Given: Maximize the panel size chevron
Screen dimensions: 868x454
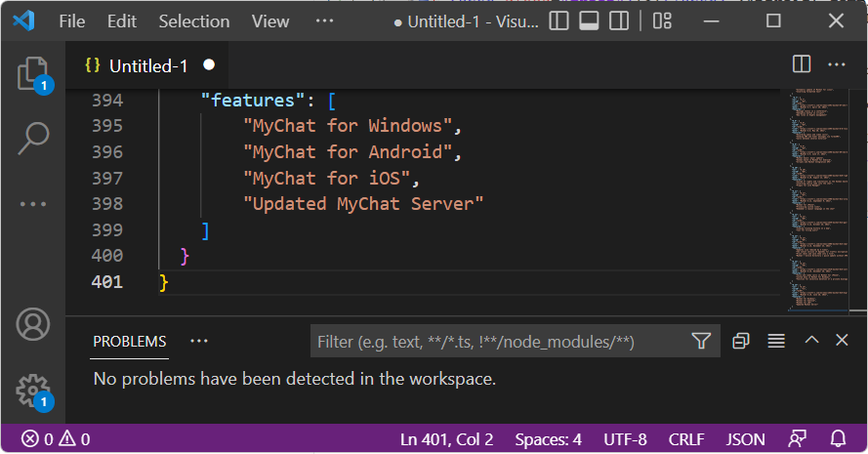Looking at the screenshot, I should [x=811, y=340].
